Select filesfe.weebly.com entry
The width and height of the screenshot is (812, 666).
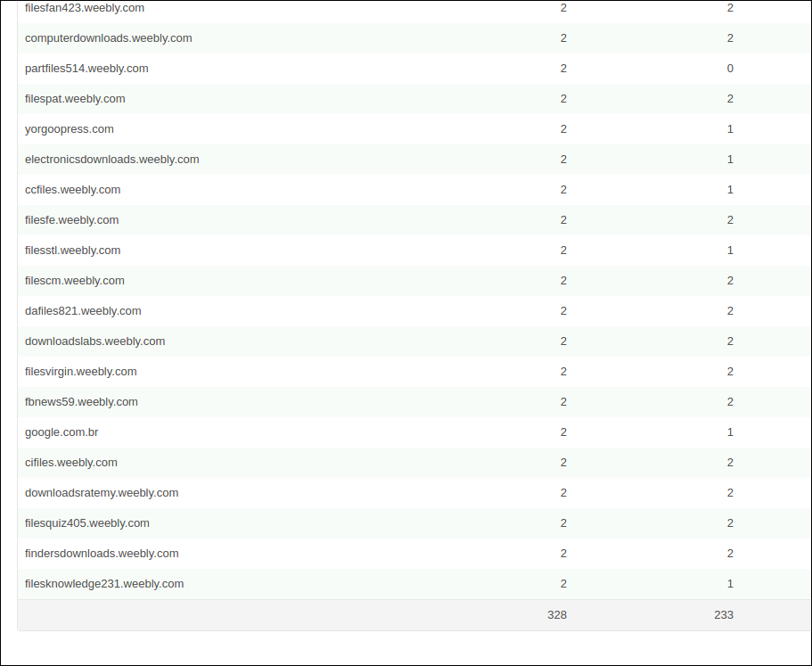[72, 220]
